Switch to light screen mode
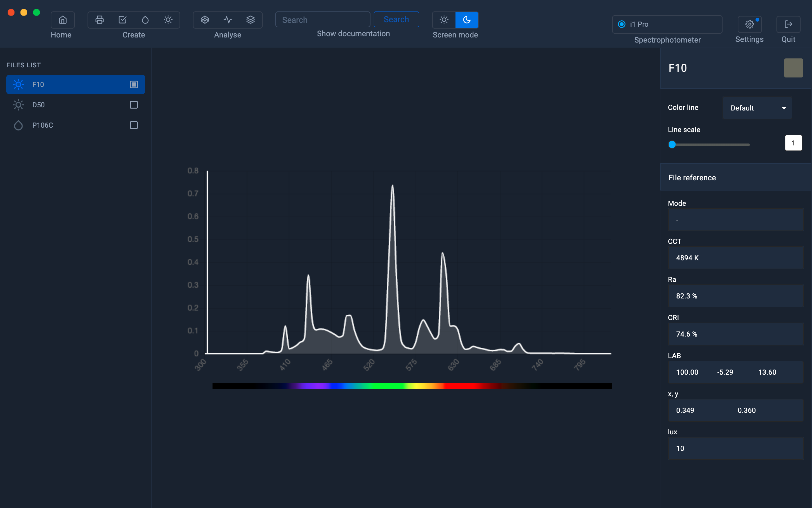Screen dimensions: 812x508 444,20
